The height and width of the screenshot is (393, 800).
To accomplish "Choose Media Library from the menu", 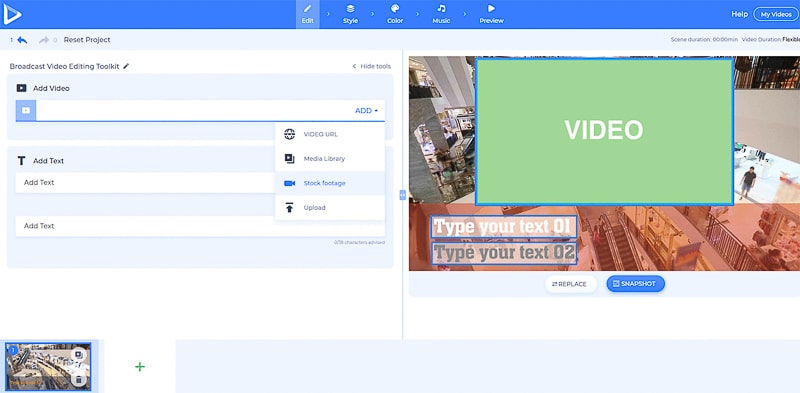I will (330, 159).
